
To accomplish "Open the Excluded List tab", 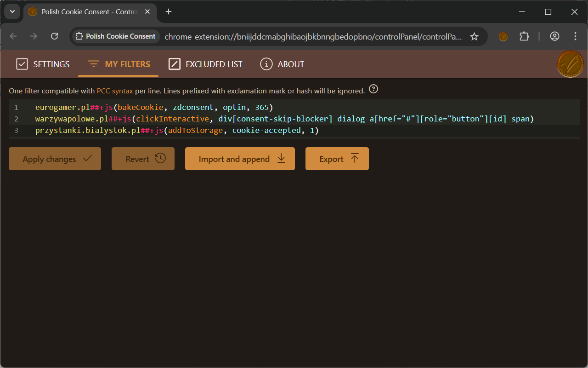I will pyautogui.click(x=205, y=64).
